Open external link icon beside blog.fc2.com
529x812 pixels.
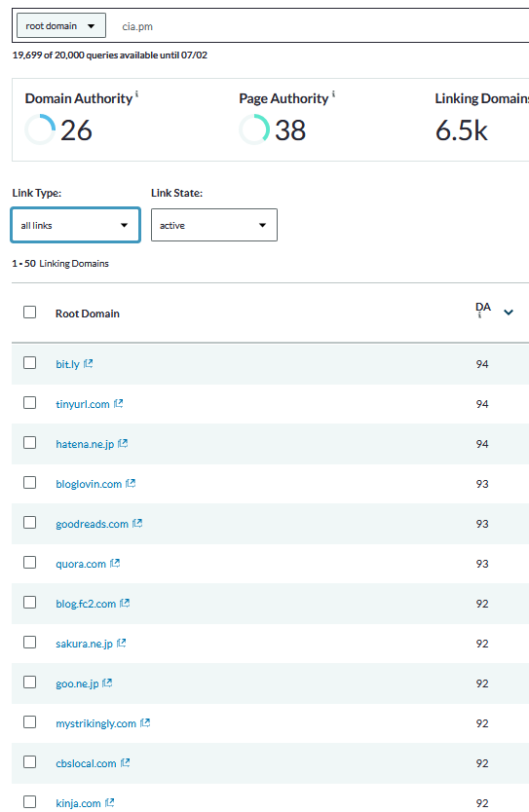[x=125, y=603]
